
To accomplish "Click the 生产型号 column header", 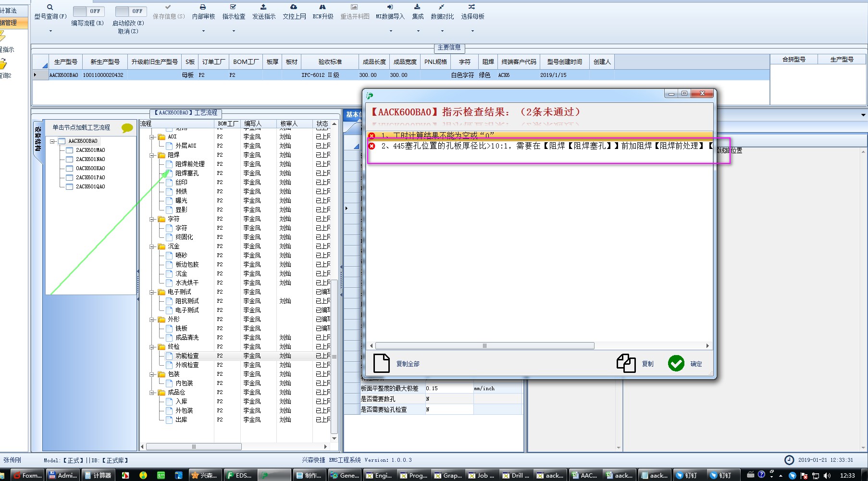I will tap(65, 62).
